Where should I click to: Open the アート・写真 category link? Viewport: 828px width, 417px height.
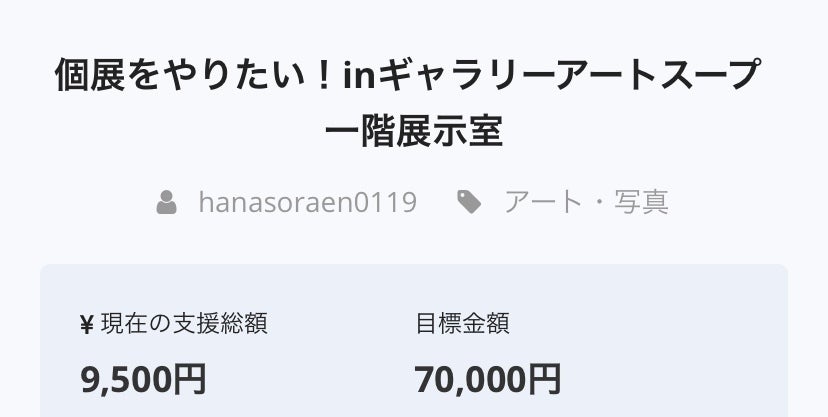tap(585, 203)
